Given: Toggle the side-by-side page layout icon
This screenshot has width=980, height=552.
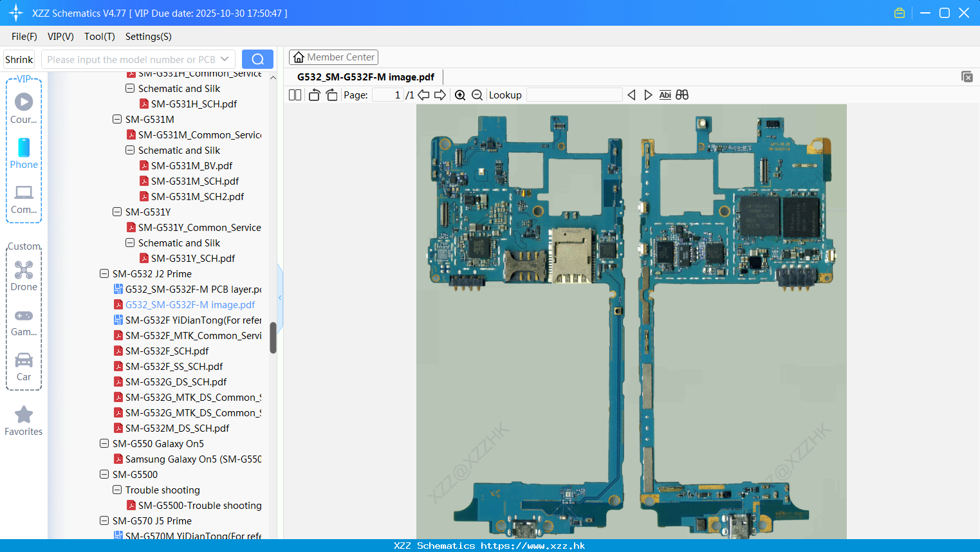Looking at the screenshot, I should (295, 95).
